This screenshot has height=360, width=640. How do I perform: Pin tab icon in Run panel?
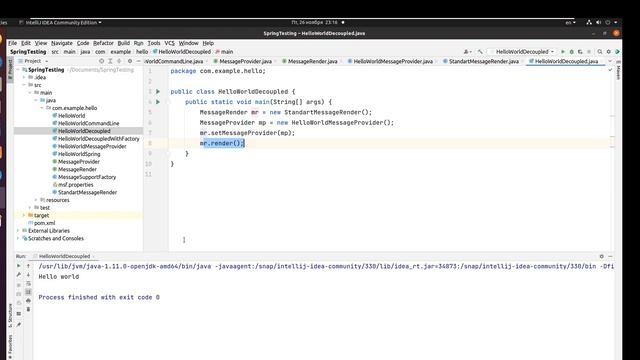point(18,324)
